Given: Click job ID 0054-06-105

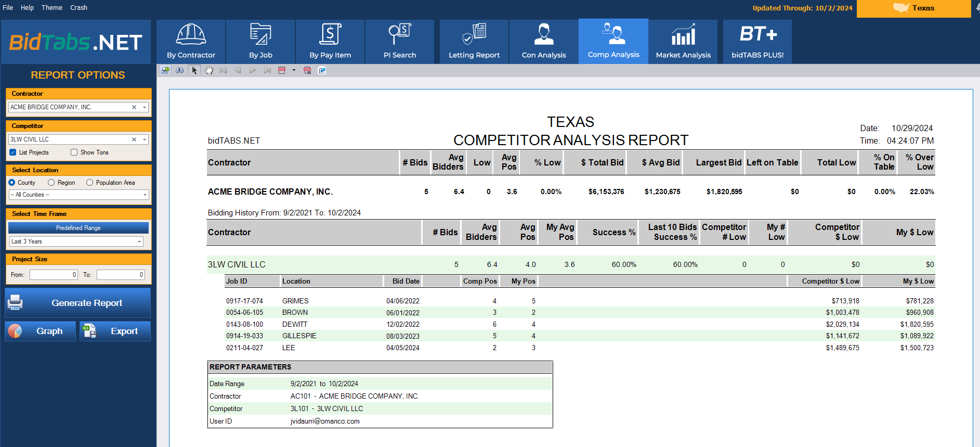Looking at the screenshot, I should tap(244, 313).
